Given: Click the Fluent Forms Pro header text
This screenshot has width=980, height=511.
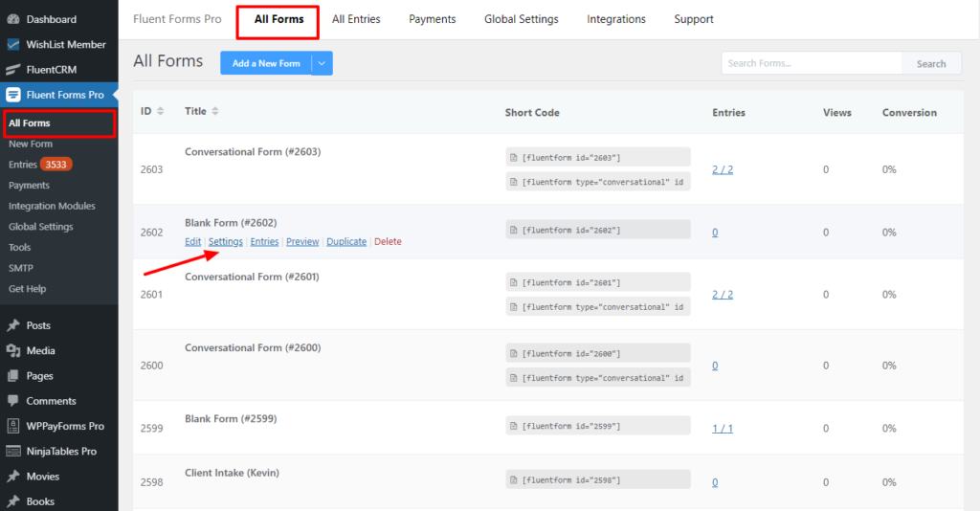Looking at the screenshot, I should click(177, 19).
